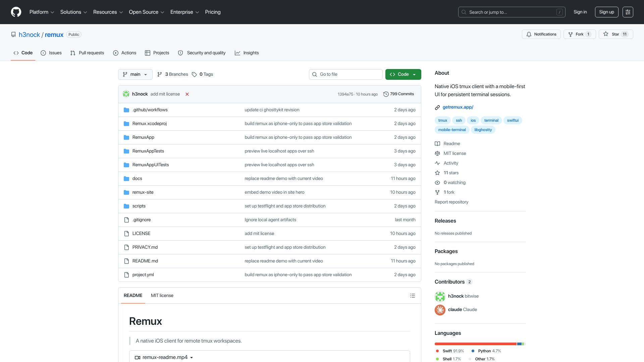Open the Remux.xcodeproj folder
Image resolution: width=644 pixels, height=362 pixels.
150,124
